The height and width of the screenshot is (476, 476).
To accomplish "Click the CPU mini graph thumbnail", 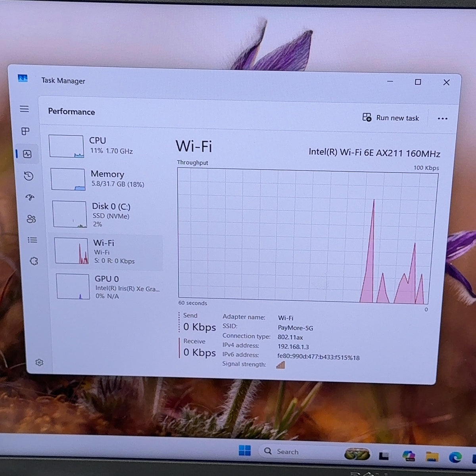I will [66, 146].
